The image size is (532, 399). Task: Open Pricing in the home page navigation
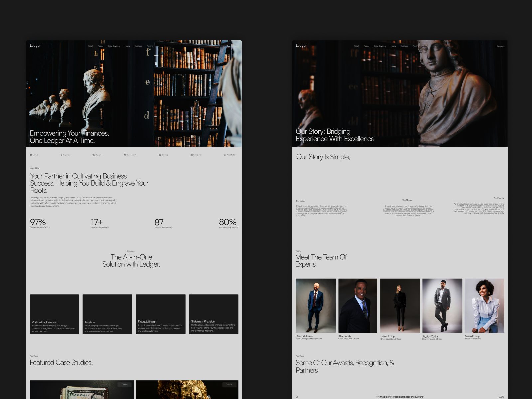tap(150, 46)
